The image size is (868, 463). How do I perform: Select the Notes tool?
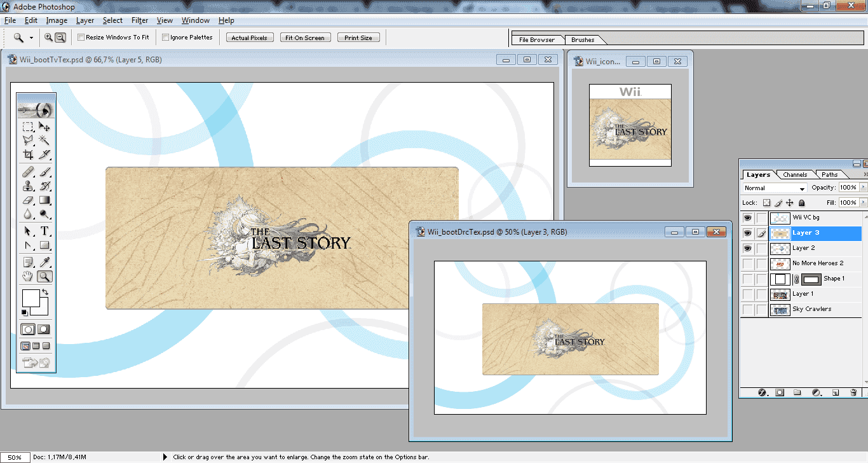pyautogui.click(x=28, y=262)
